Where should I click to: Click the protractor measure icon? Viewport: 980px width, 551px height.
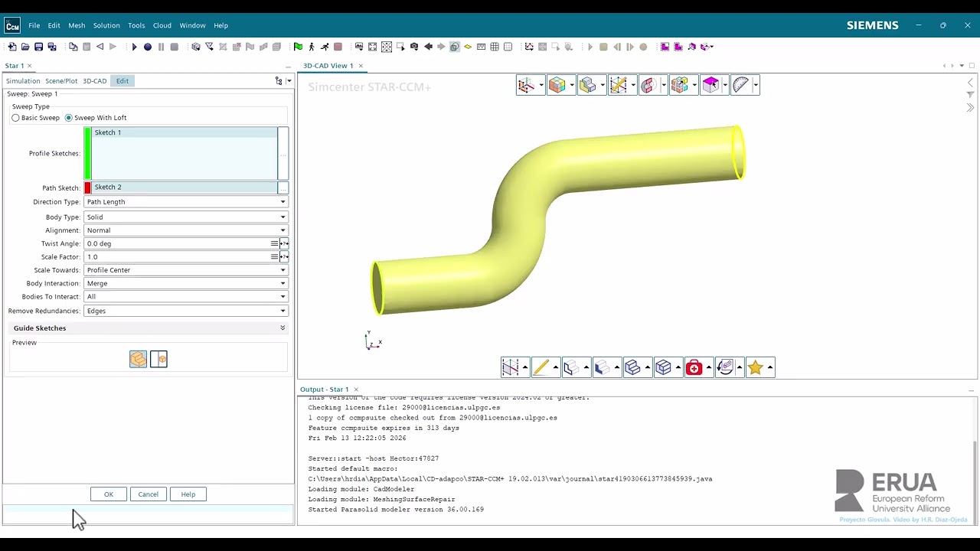pos(740,85)
